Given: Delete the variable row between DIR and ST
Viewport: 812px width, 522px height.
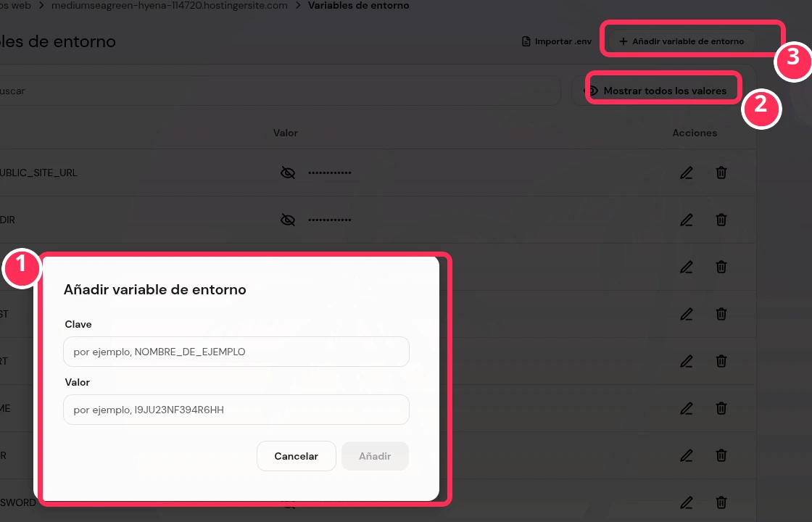Looking at the screenshot, I should click(x=721, y=267).
